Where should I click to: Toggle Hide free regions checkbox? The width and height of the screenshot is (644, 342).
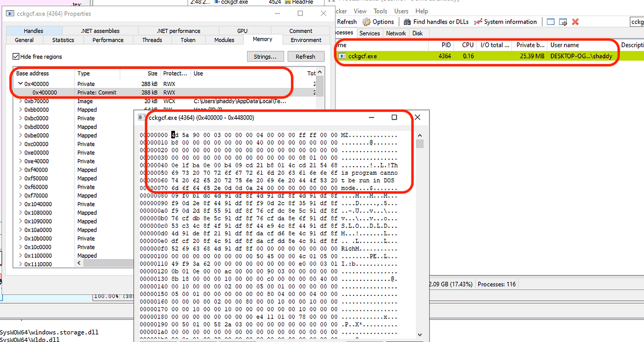16,56
